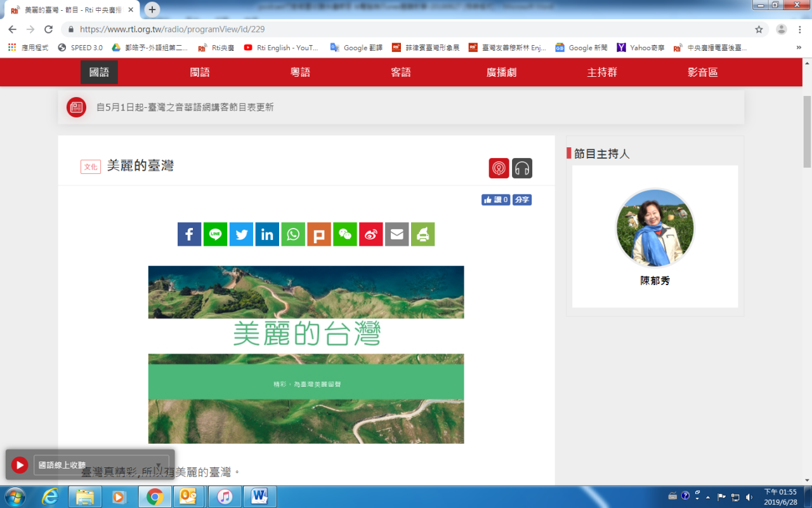The height and width of the screenshot is (508, 812).
Task: Click the 文化 category tag
Action: (91, 167)
